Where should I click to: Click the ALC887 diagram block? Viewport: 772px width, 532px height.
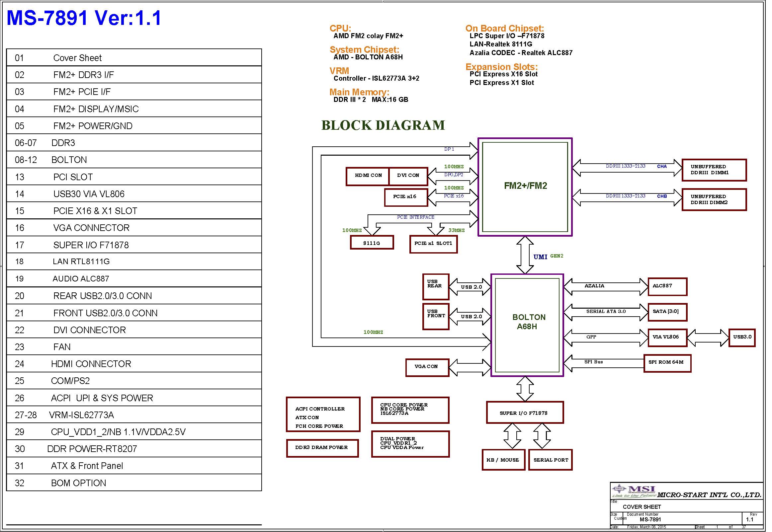pos(668,287)
